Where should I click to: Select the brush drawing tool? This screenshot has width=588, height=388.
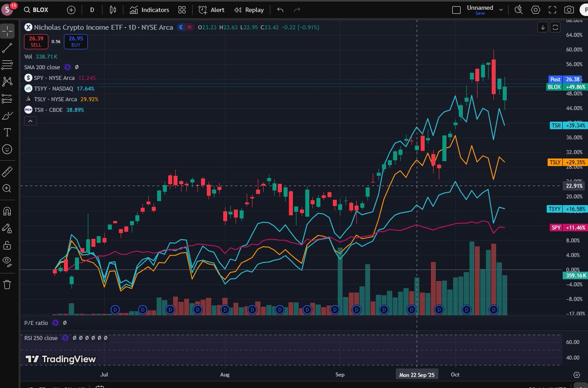pos(7,116)
